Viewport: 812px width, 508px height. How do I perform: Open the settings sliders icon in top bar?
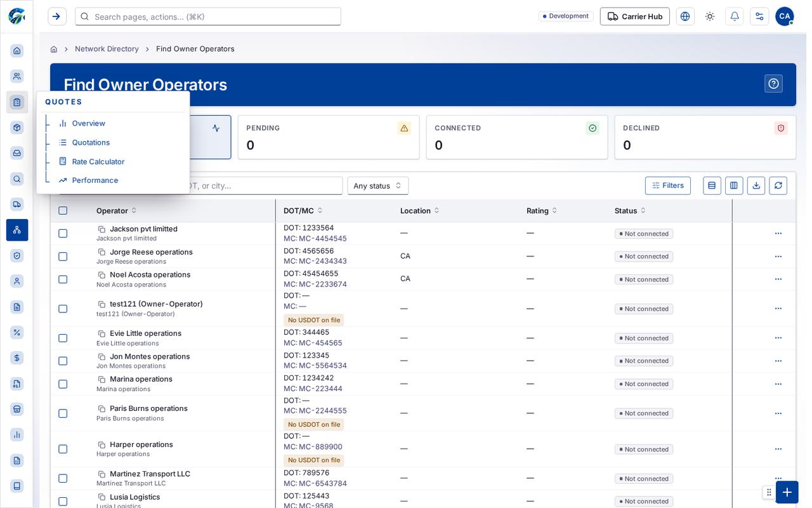coord(759,17)
